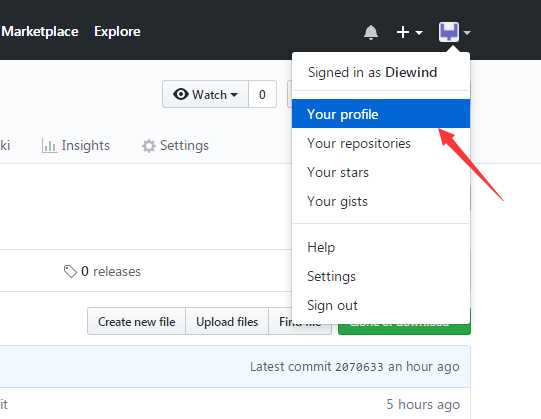Open the repository Settings tab
This screenshot has width=541, height=419.
(175, 146)
